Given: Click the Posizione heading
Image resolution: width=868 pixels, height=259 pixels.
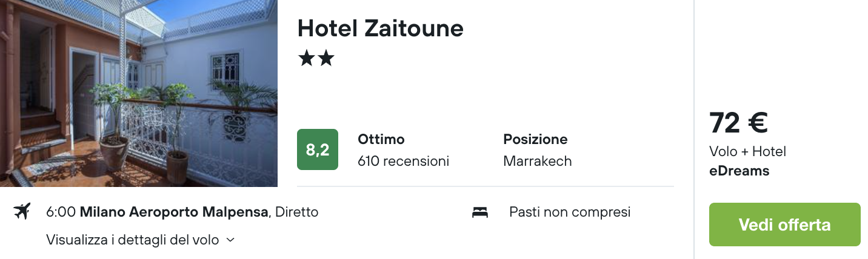Looking at the screenshot, I should point(535,139).
